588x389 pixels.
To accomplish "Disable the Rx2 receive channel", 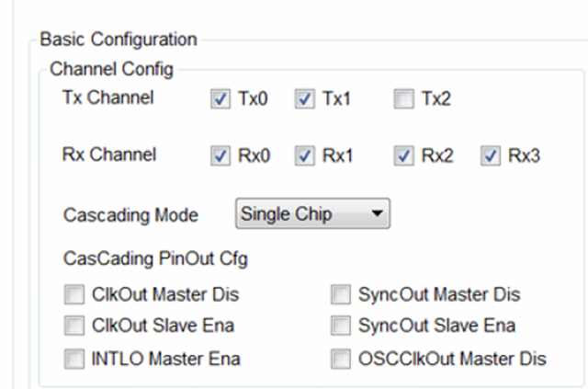I will [x=401, y=155].
